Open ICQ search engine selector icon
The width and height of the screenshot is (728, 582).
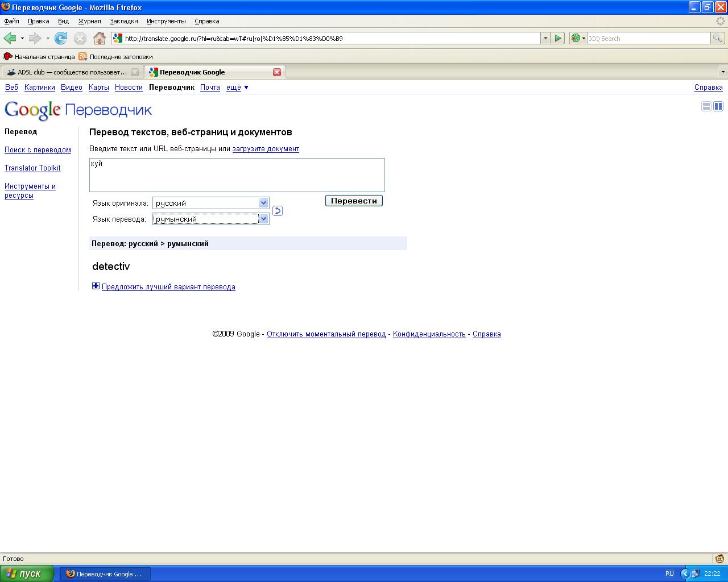[578, 38]
